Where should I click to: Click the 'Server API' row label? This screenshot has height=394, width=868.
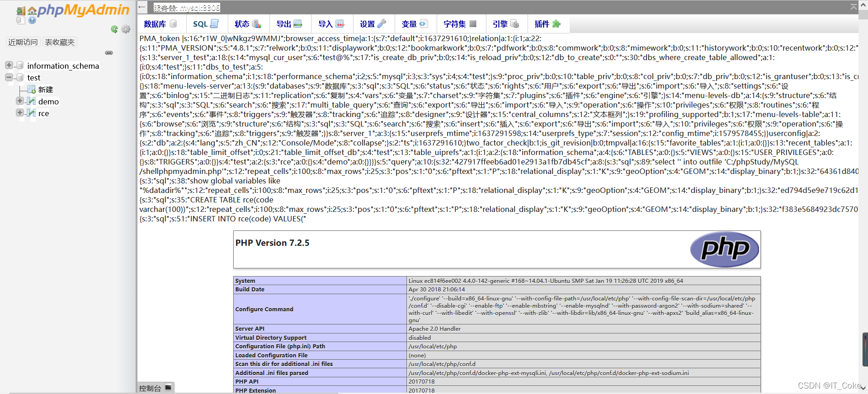pyautogui.click(x=250, y=328)
